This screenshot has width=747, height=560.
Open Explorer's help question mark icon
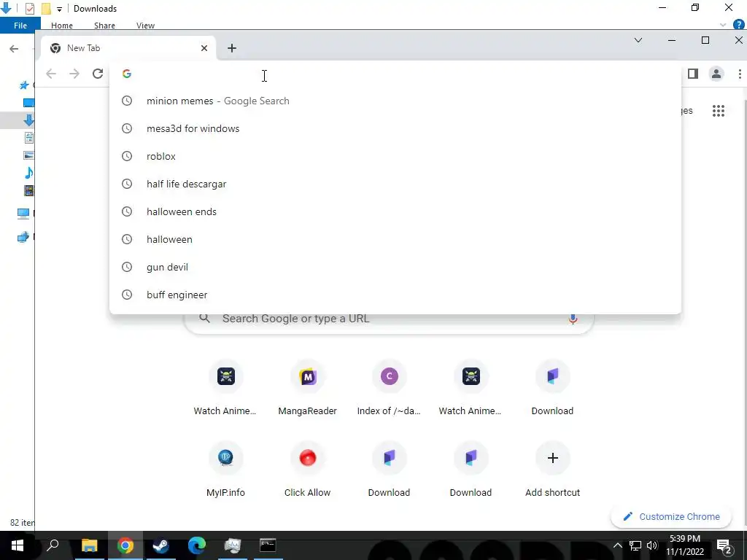739,25
